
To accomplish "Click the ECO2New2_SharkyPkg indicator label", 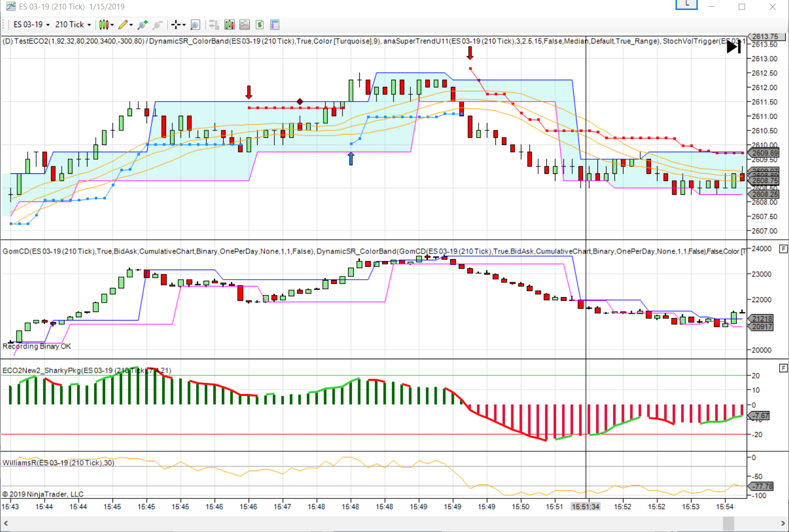I will click(x=87, y=371).
